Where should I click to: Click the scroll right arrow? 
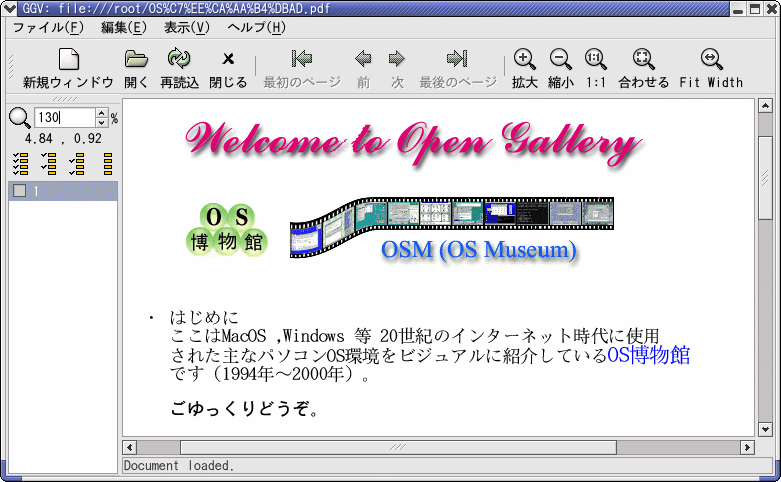click(x=747, y=447)
